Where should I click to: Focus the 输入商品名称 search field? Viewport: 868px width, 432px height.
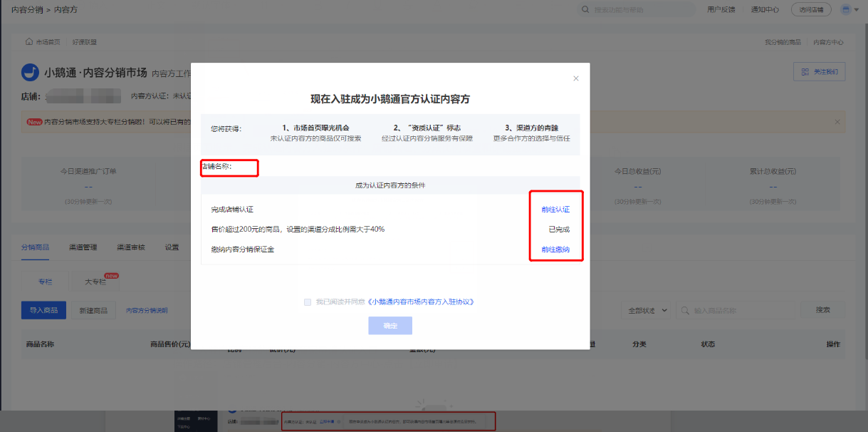coord(736,310)
